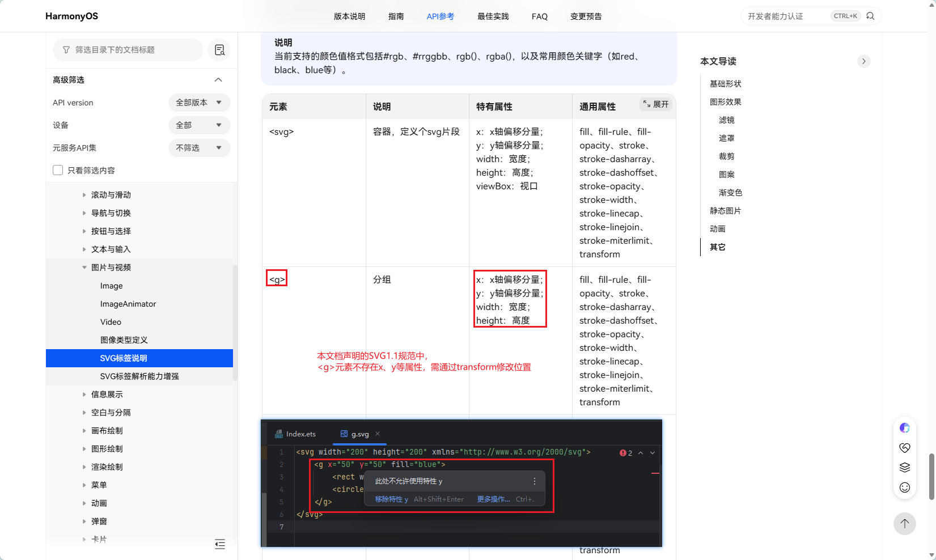The image size is (936, 560).
Task: Click the HarmonyOS logo link
Action: 71,16
